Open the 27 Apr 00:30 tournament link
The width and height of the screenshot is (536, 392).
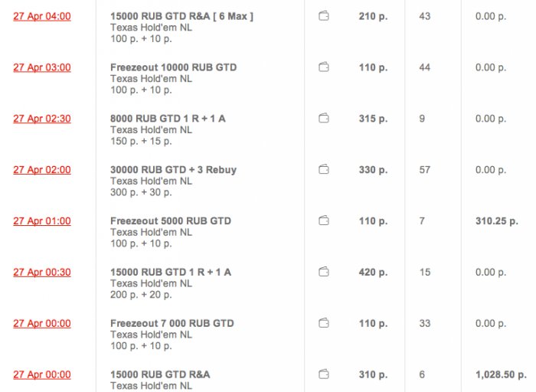click(42, 272)
